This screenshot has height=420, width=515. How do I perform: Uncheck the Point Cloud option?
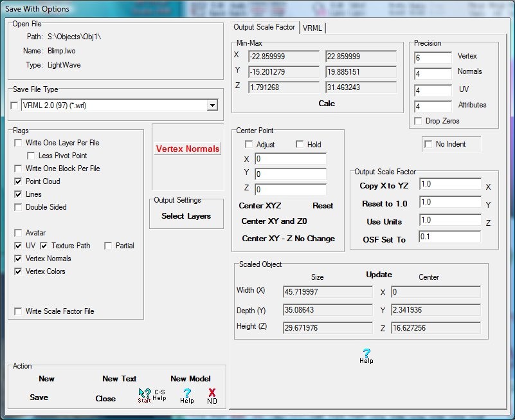click(19, 181)
